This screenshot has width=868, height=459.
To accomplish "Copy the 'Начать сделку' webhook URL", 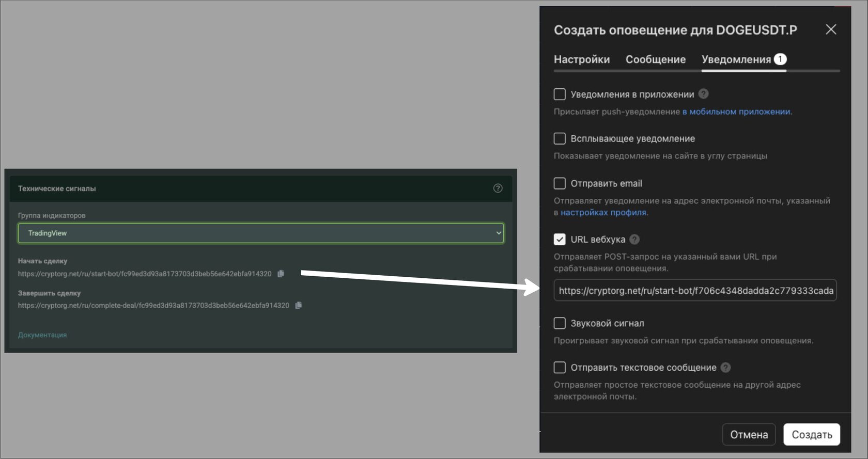I will point(281,274).
